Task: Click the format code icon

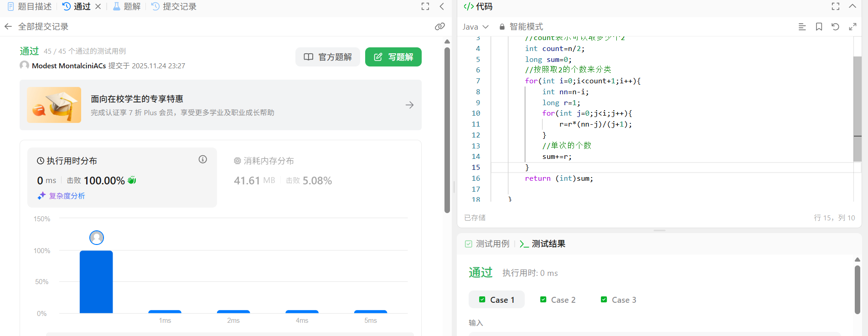Action: [802, 27]
